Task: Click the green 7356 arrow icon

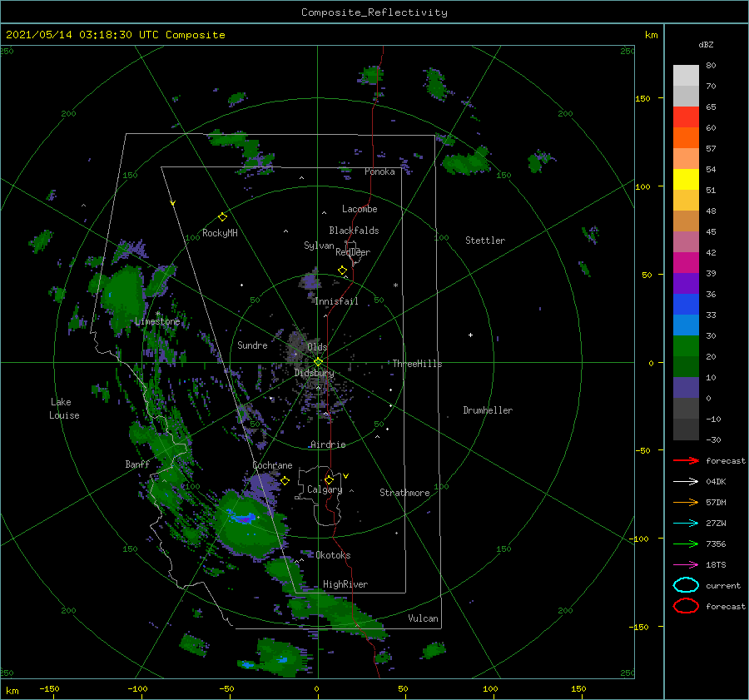Action: 686,544
